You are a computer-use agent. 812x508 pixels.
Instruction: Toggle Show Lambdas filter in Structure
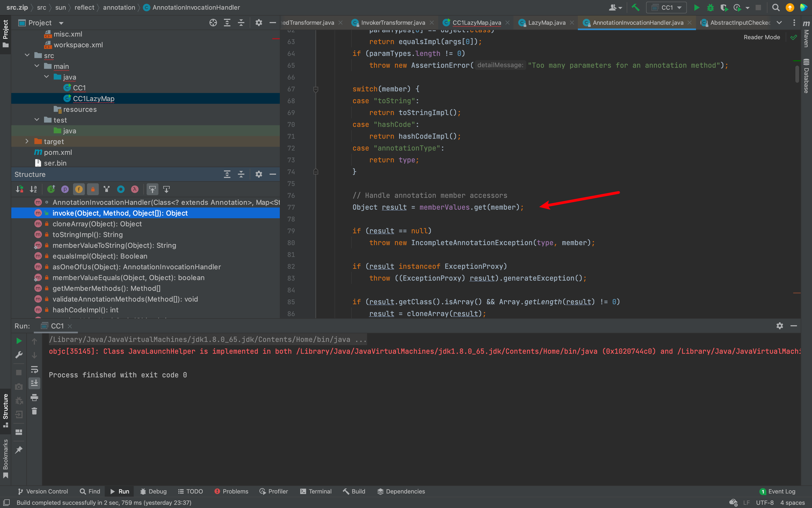[x=135, y=189]
